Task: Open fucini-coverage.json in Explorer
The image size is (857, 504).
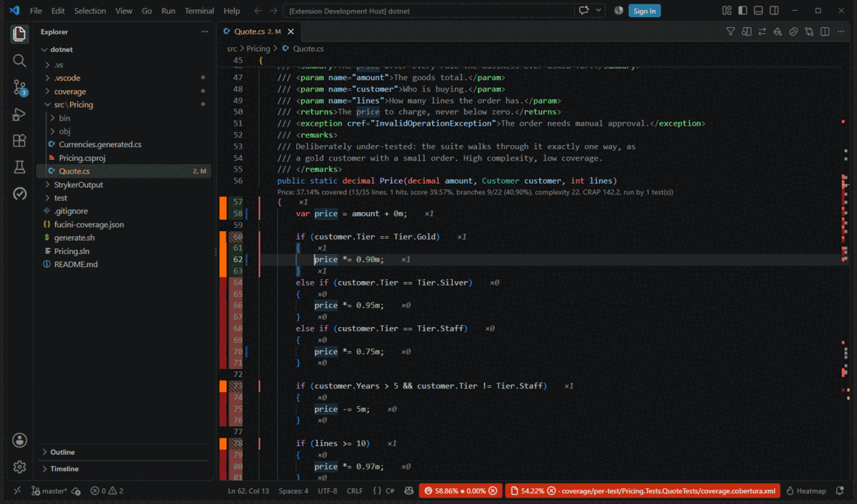Action: [89, 224]
